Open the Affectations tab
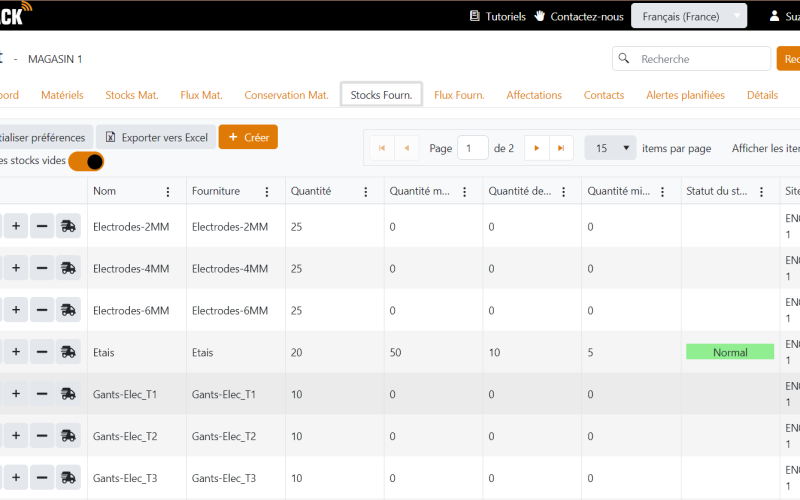Image resolution: width=800 pixels, height=500 pixels. tap(534, 95)
